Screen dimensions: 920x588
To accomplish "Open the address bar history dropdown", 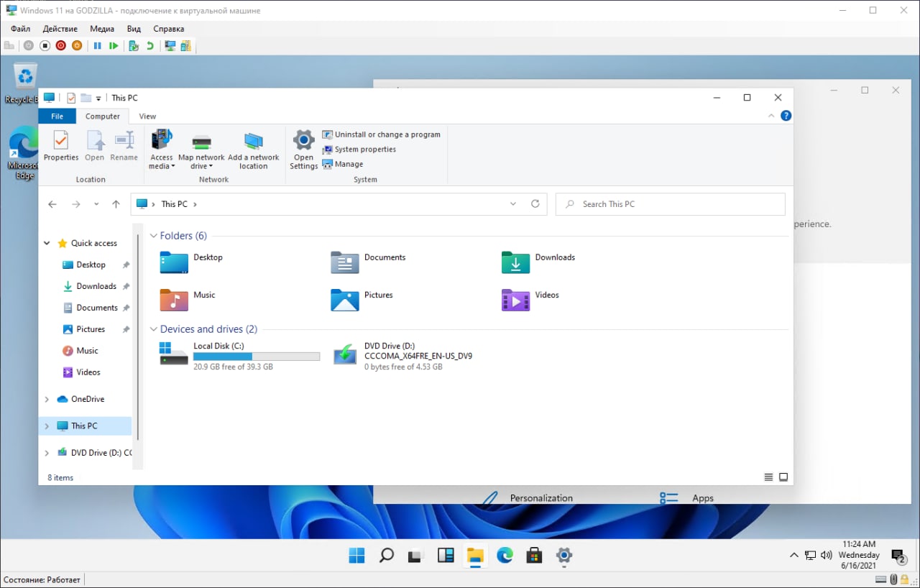I will 513,204.
